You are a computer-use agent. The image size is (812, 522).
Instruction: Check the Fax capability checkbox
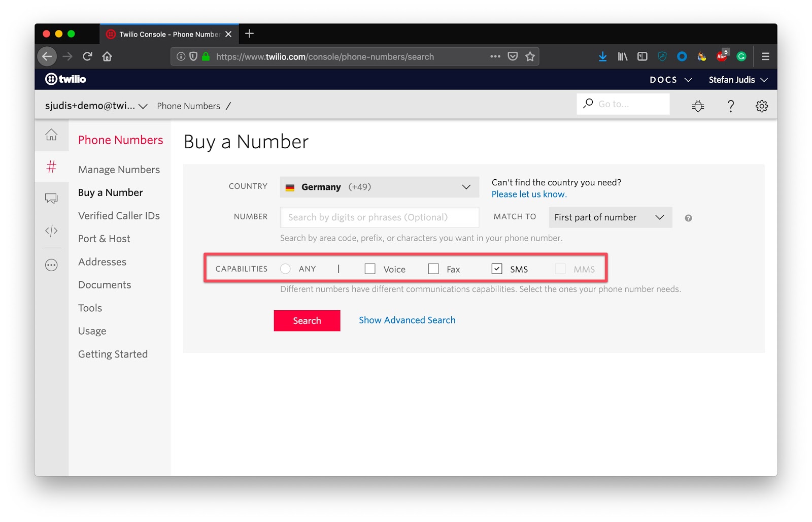[x=433, y=269]
